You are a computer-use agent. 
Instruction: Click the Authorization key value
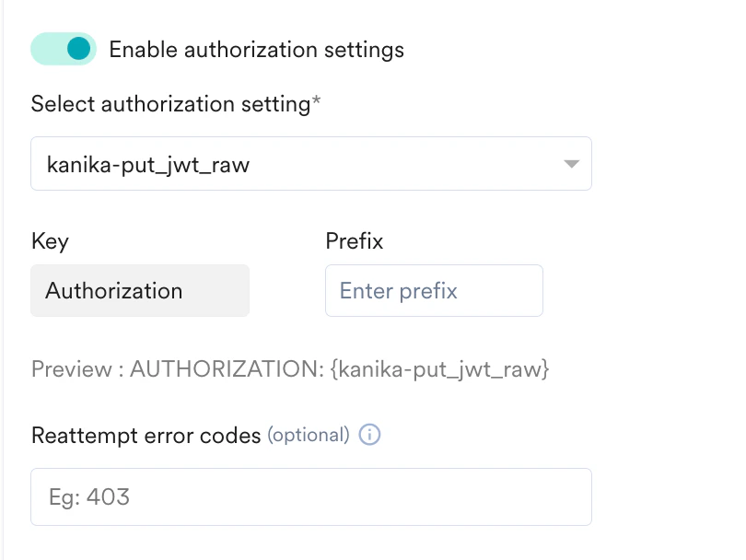pyautogui.click(x=114, y=290)
